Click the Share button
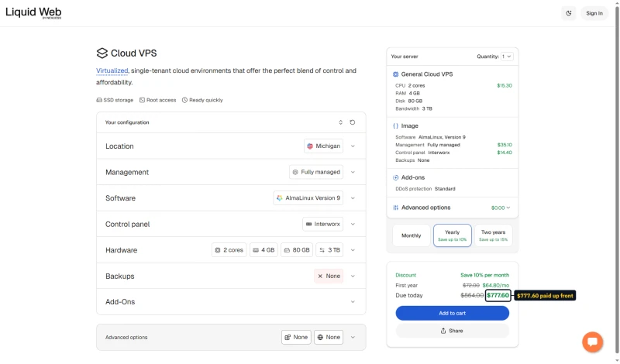620x364 pixels. [x=453, y=331]
